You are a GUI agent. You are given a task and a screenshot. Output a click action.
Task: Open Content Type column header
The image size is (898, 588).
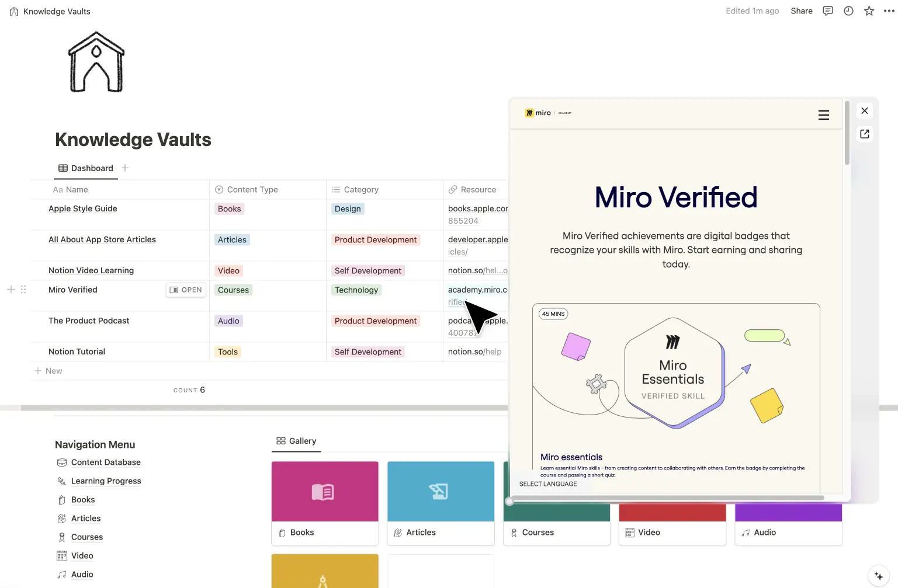[268, 190]
